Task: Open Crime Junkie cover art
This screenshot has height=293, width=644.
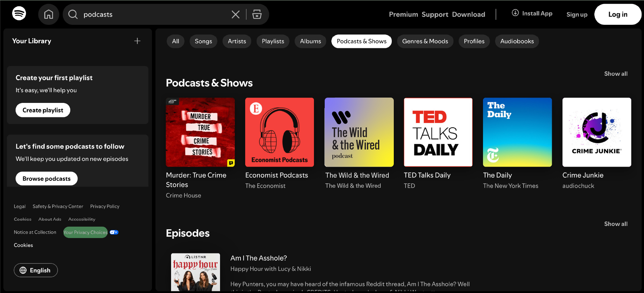Action: 597,132
